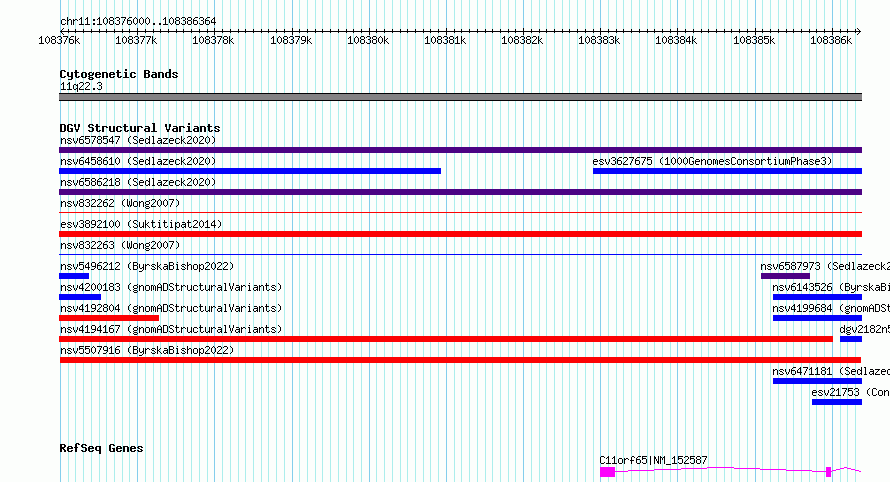Select the nsv6586218 purple variant bar

[460, 192]
